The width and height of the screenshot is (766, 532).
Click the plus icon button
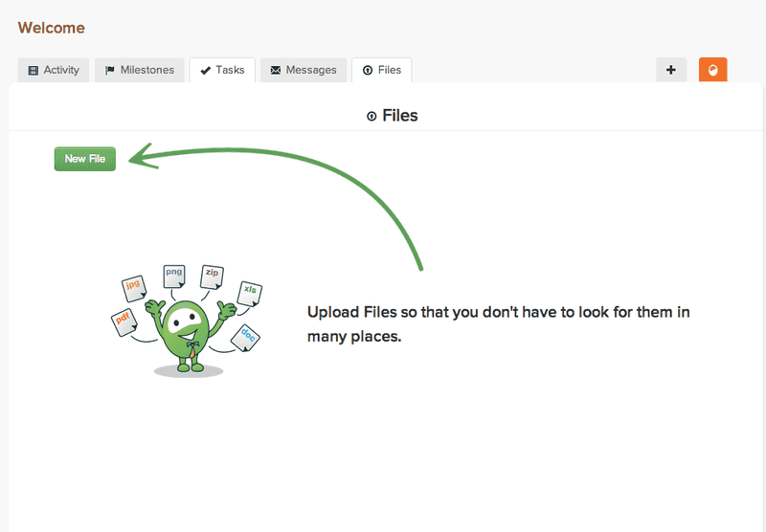(671, 70)
